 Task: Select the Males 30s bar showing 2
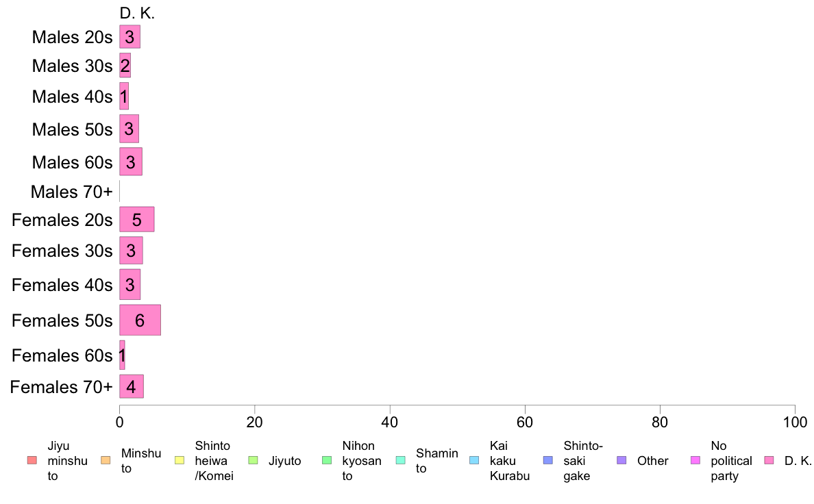click(125, 66)
